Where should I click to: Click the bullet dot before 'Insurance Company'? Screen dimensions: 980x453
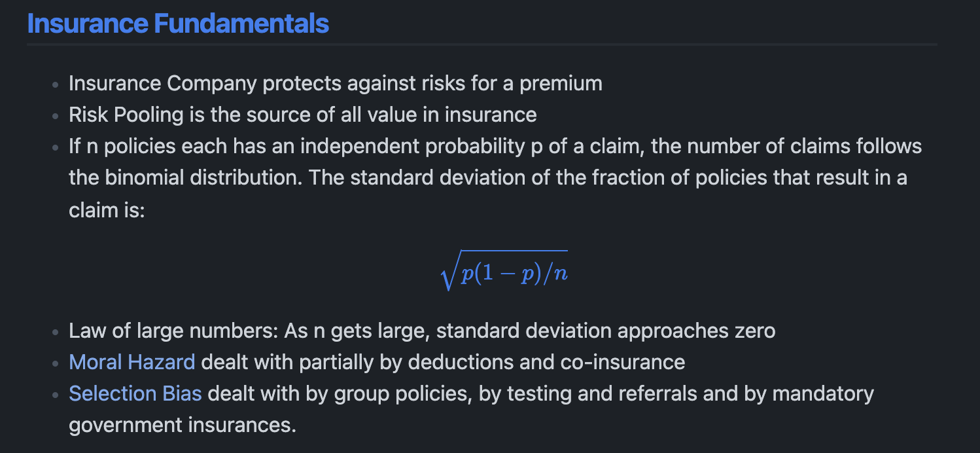click(55, 85)
